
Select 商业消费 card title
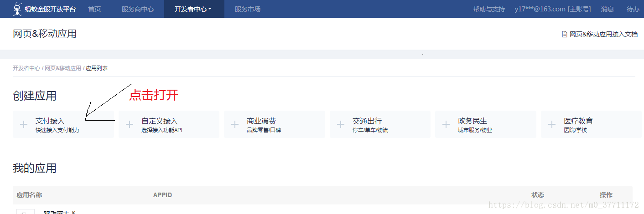pyautogui.click(x=261, y=121)
